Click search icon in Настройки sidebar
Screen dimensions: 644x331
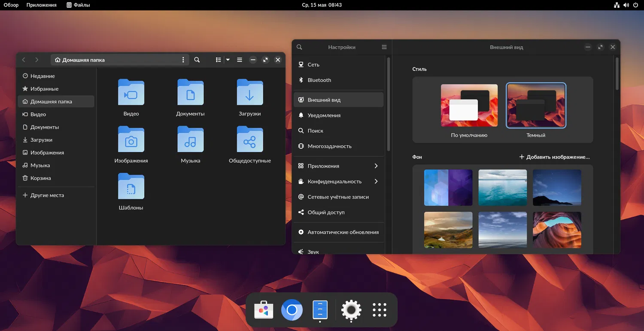(x=300, y=47)
